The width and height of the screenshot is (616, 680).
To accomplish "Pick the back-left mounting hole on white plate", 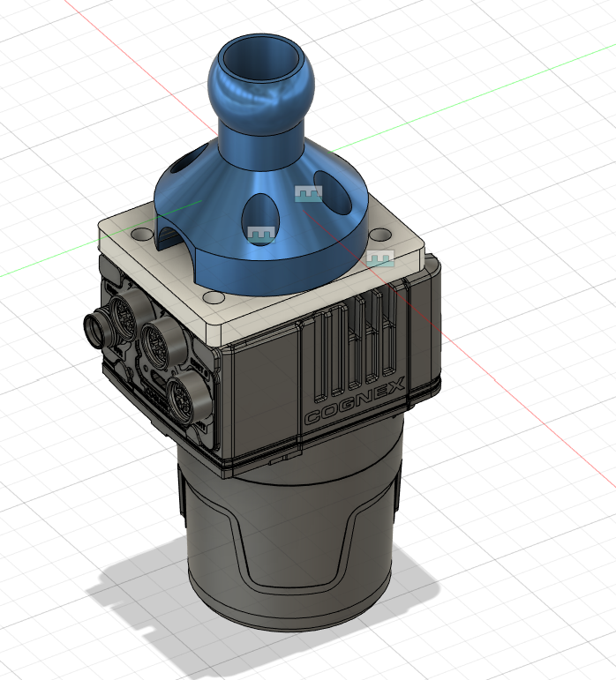I will (x=141, y=235).
